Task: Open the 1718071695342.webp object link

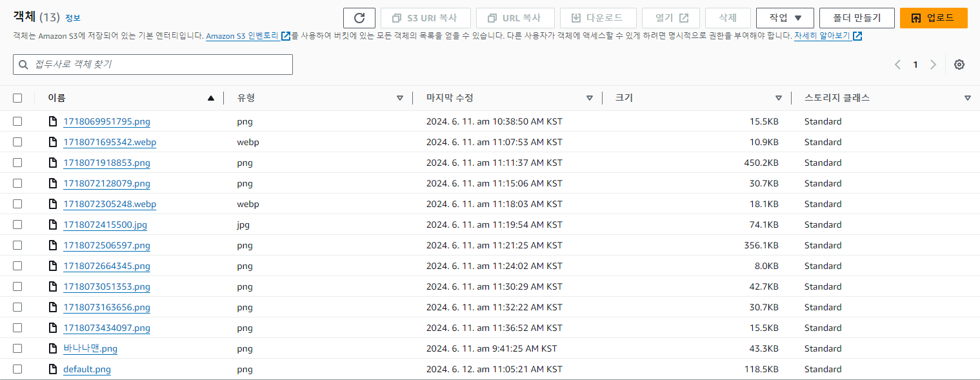Action: pyautogui.click(x=110, y=142)
